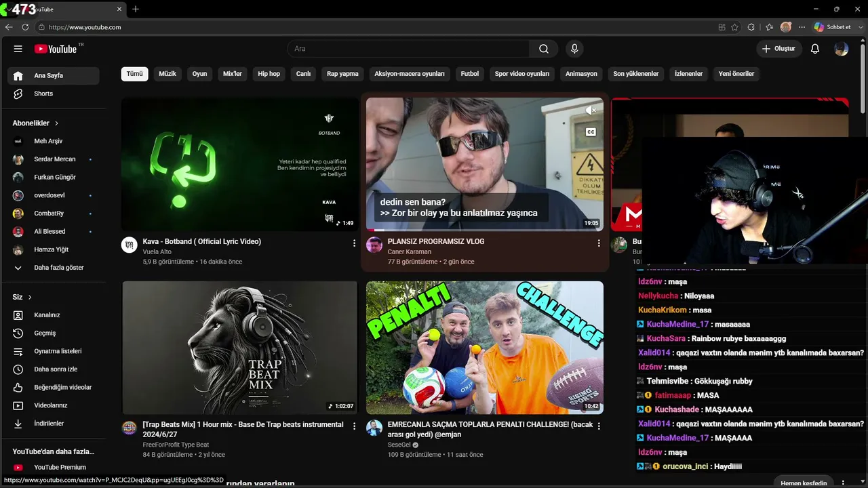Click the magnifier search button

[544, 49]
